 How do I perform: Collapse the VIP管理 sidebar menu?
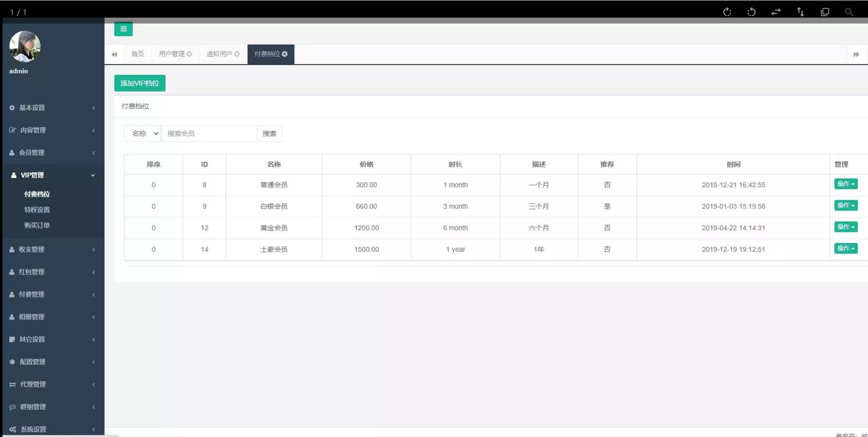(x=52, y=175)
